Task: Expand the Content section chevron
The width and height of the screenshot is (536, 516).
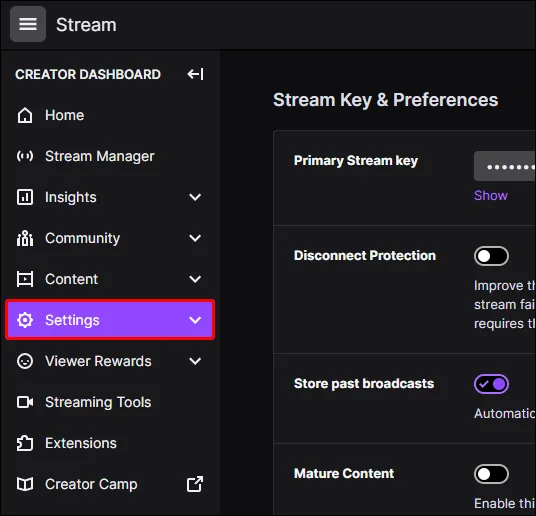Action: click(195, 279)
